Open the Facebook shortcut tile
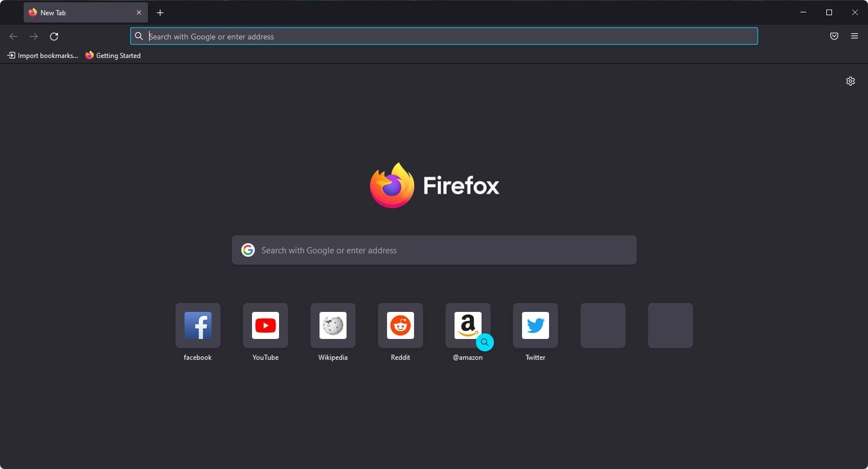 pos(198,325)
